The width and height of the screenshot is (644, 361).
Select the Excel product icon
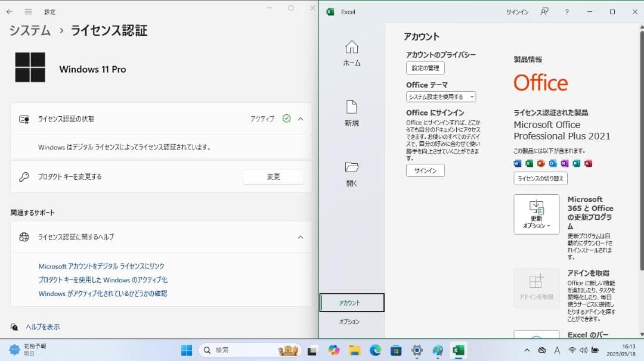coord(530,163)
